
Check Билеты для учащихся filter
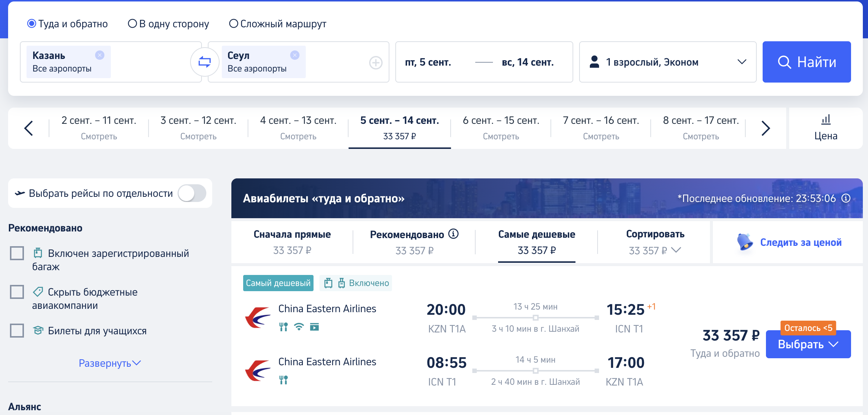tap(17, 331)
